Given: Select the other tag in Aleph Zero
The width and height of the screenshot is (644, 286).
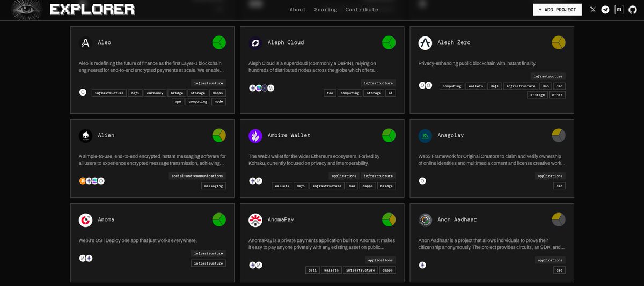Looking at the screenshot, I should 558,94.
